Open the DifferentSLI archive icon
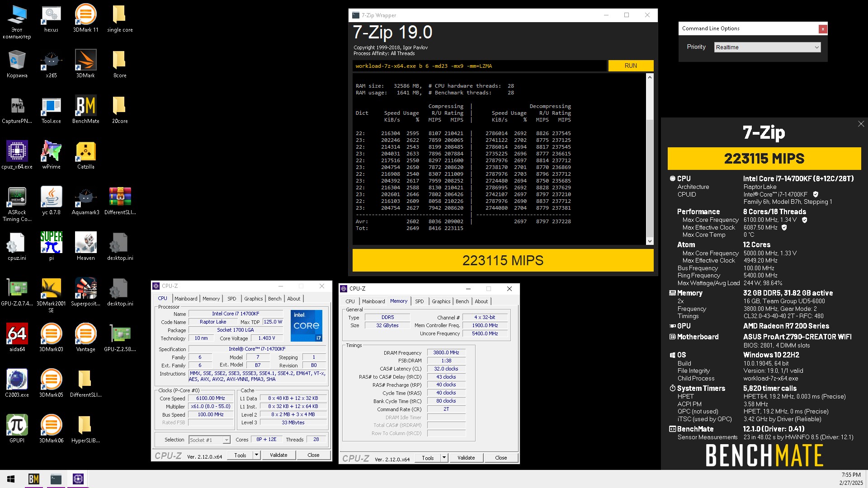The image size is (868, 488). [120, 201]
